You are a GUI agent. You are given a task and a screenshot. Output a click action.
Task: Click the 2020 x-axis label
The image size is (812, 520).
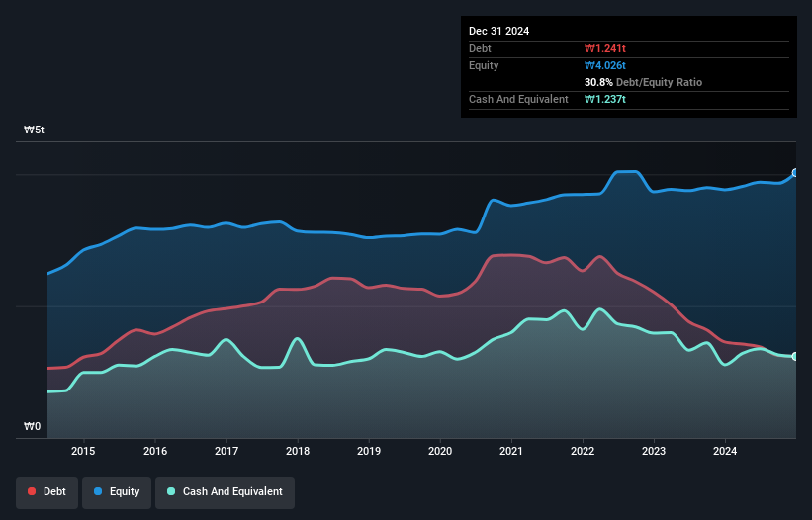440,451
